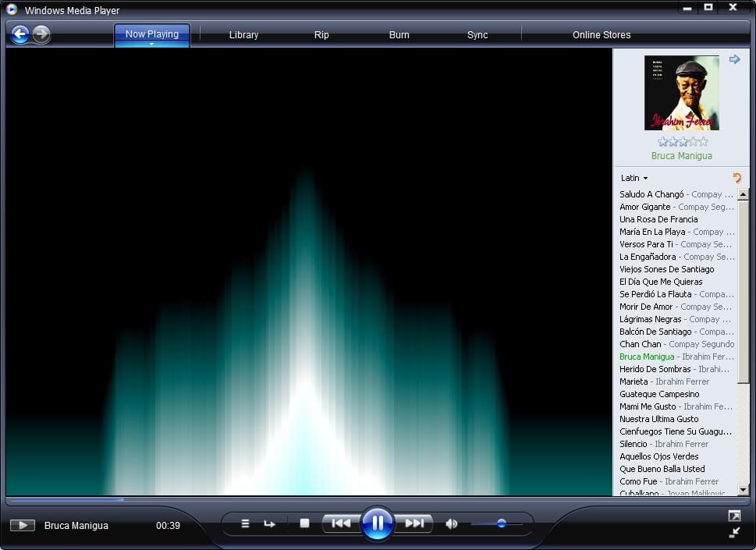Switch to full screen view
756x550 pixels.
click(733, 515)
